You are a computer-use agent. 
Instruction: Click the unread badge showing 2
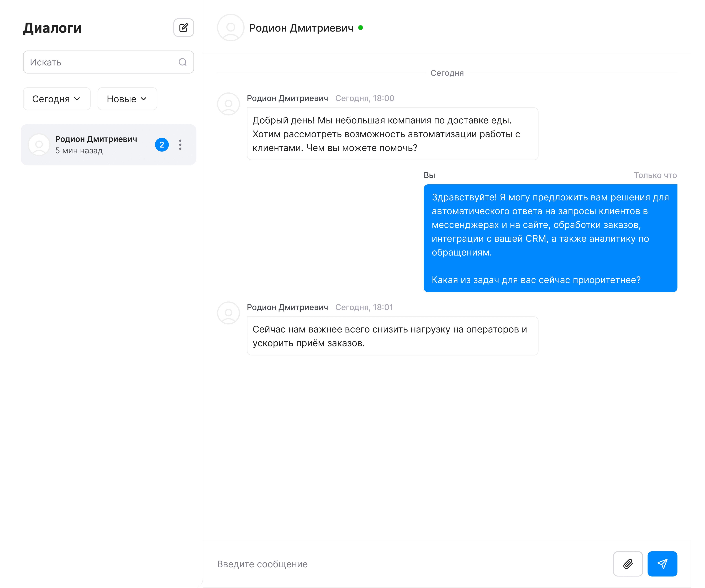tap(162, 145)
